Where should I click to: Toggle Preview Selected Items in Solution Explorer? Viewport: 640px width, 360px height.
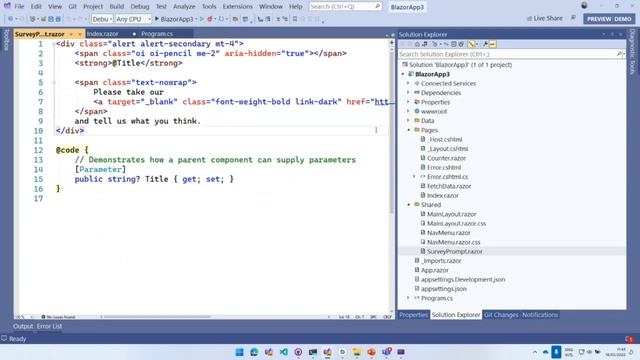(493, 44)
